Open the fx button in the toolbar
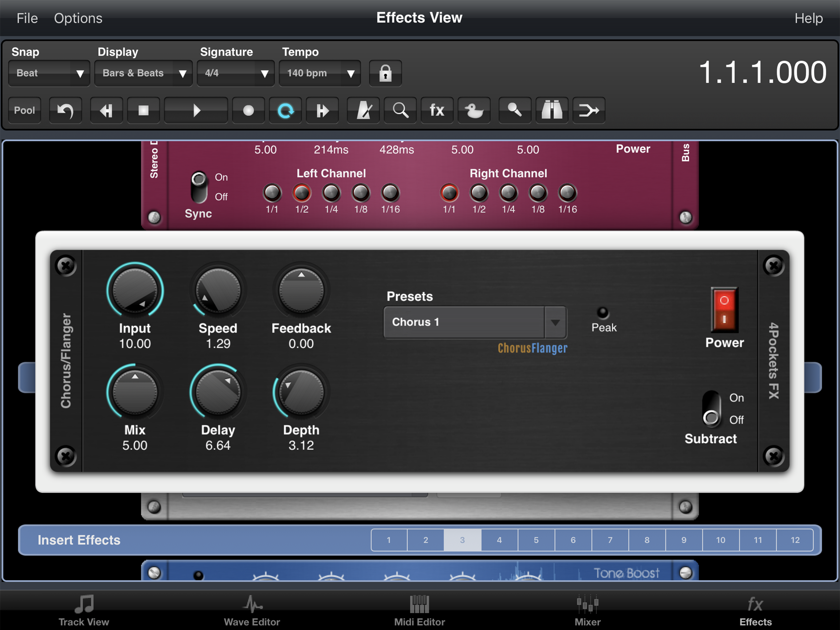 437,110
